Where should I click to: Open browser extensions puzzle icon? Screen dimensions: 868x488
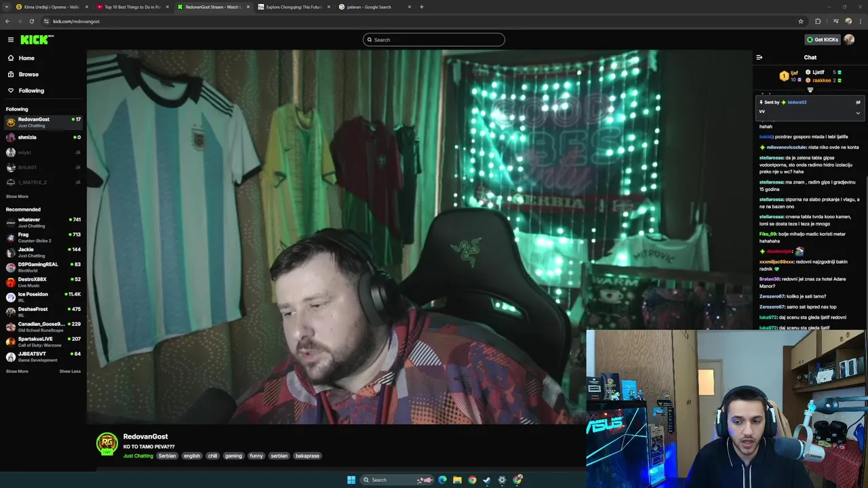[x=818, y=21]
